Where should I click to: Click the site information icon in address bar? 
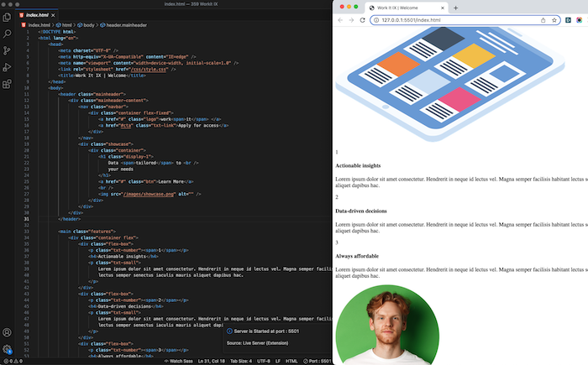[376, 20]
